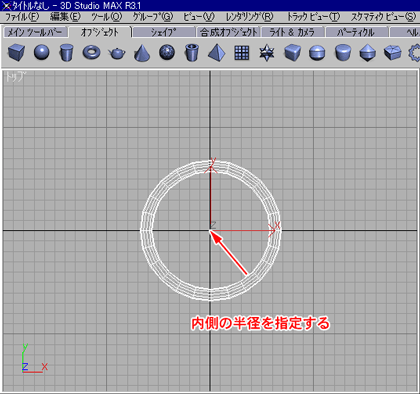Choose the Hedra star-shaped icon

point(267,53)
